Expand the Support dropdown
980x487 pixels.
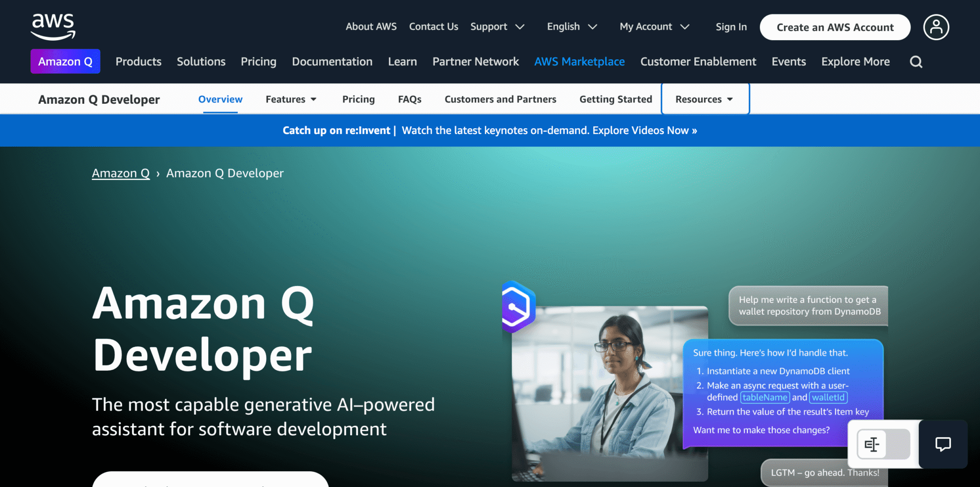click(x=498, y=27)
